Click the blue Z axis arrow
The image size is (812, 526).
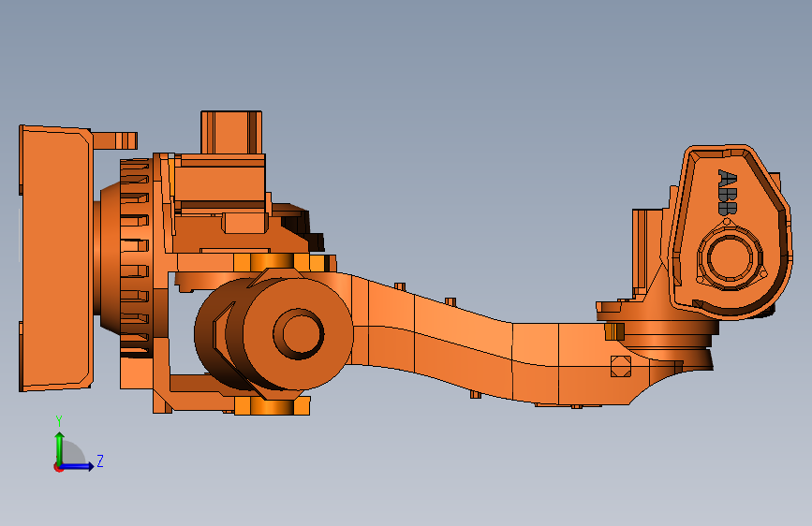click(x=77, y=466)
